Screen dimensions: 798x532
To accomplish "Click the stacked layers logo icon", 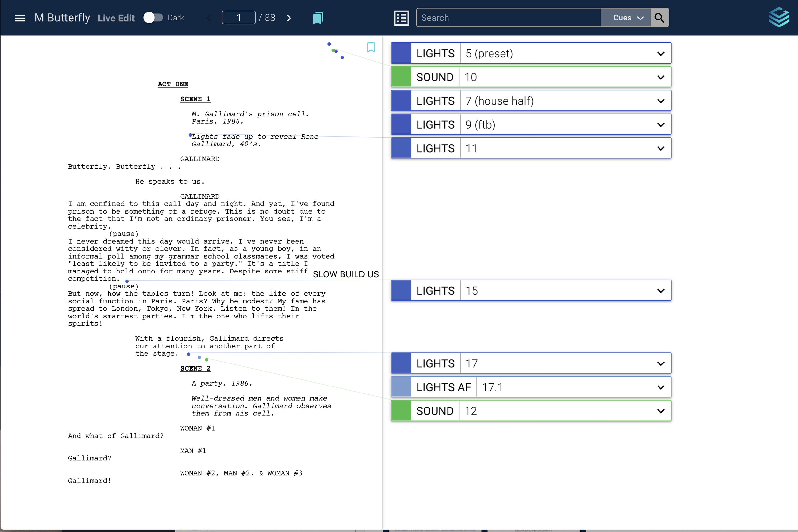I will 778,17.
